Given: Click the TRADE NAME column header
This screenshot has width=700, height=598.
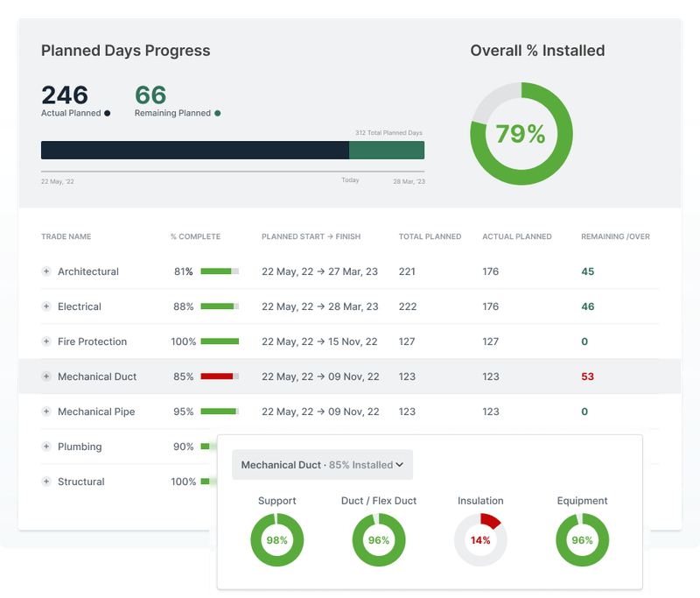Looking at the screenshot, I should click(x=67, y=236).
